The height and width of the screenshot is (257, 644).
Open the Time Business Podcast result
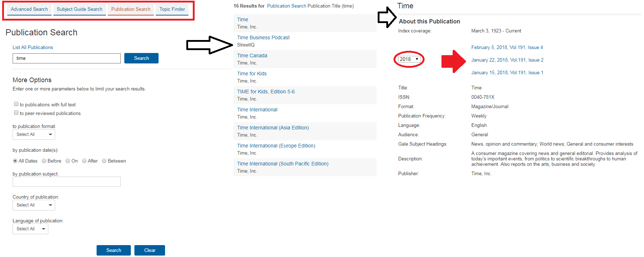tap(263, 37)
